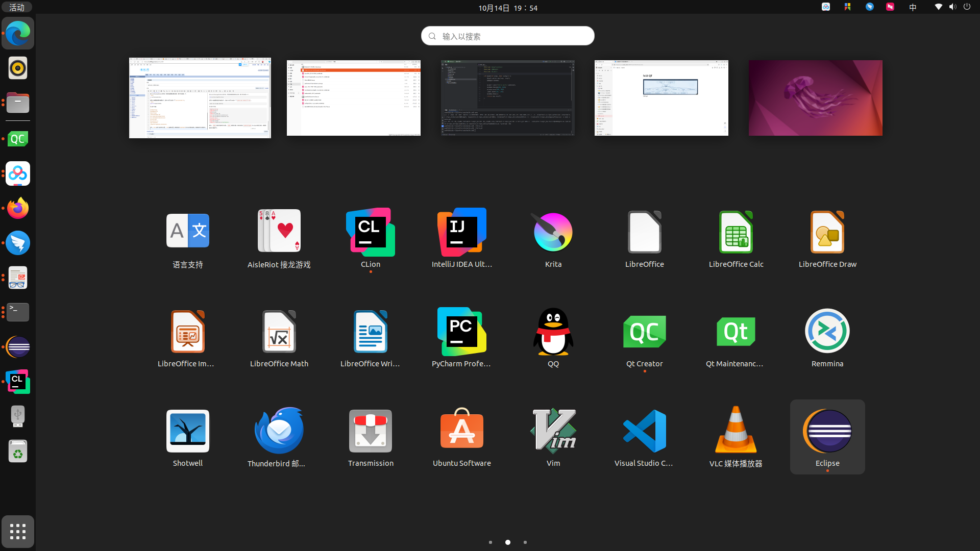980x551 pixels.
Task: Open Krita painting app
Action: click(x=553, y=238)
